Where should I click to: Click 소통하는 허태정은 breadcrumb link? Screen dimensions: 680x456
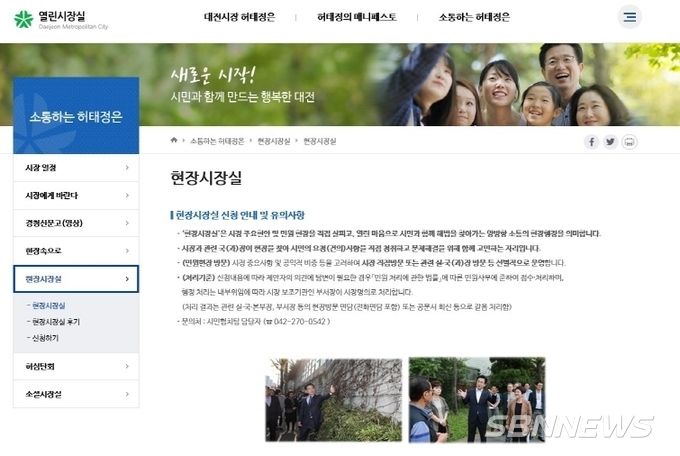coord(217,141)
